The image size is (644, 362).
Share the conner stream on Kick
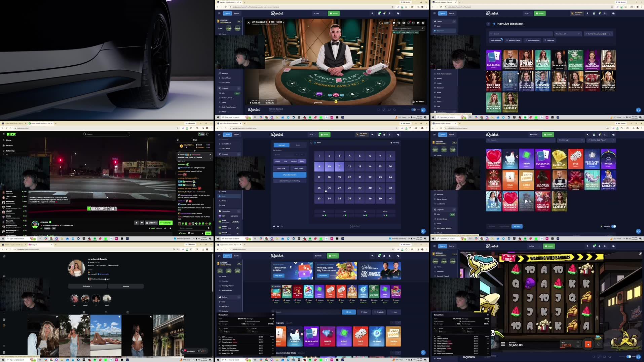coord(165,228)
